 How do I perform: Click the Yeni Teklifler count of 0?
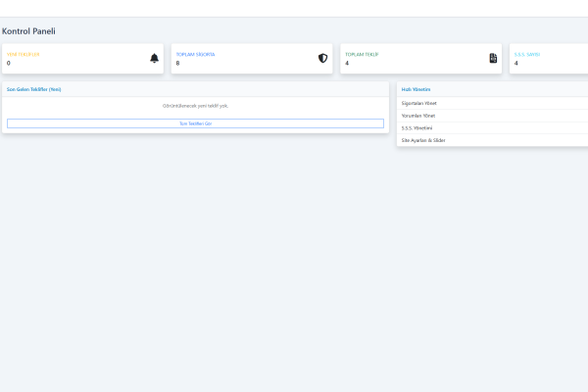(9, 63)
